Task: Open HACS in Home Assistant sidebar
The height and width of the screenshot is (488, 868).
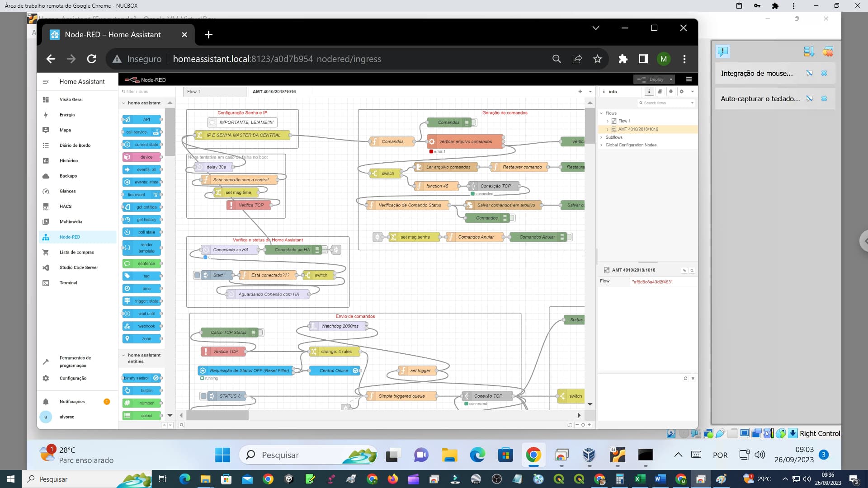Action: click(77, 206)
